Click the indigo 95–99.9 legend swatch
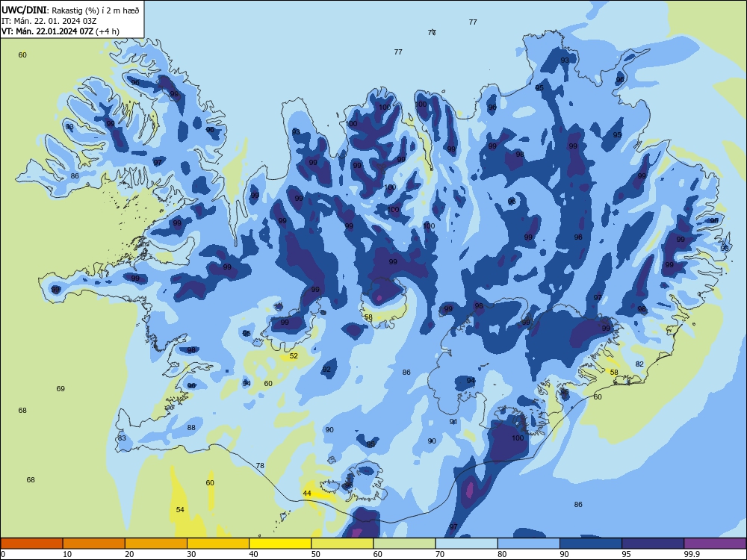747x560 pixels. pos(653,544)
